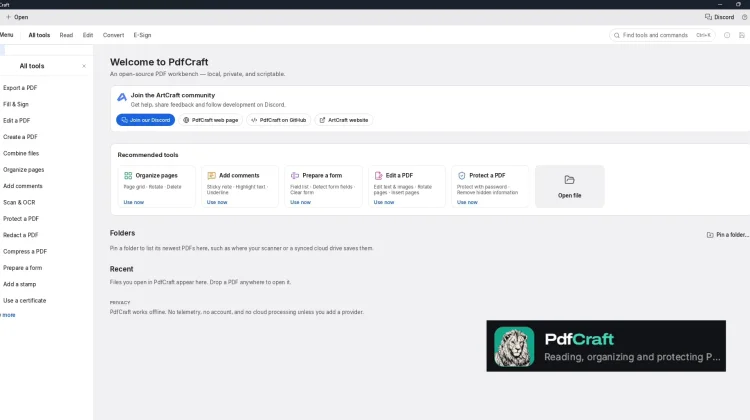Open PdfCraft web page link

pyautogui.click(x=210, y=120)
